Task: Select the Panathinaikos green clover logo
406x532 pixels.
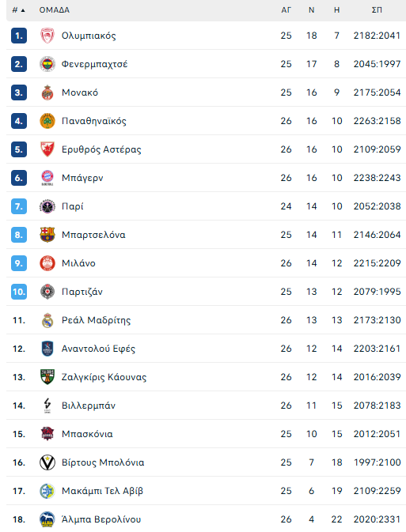Action: [47, 121]
